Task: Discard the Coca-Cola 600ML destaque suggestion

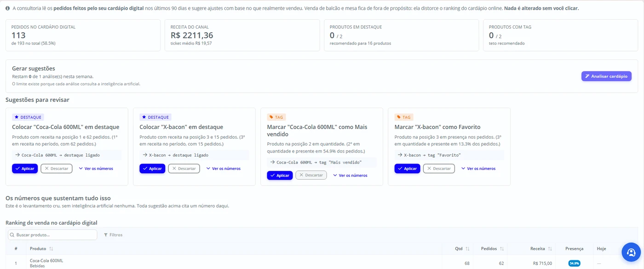Action: (57, 169)
